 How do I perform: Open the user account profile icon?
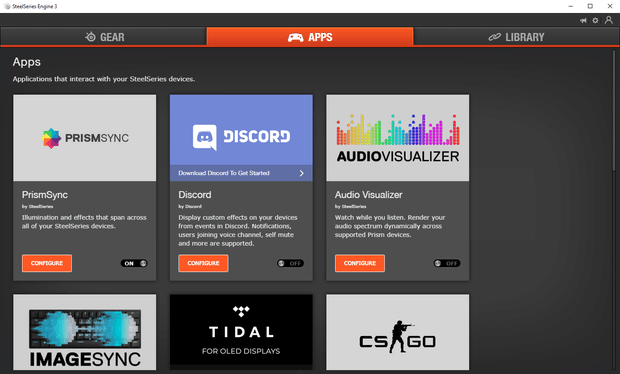point(609,20)
